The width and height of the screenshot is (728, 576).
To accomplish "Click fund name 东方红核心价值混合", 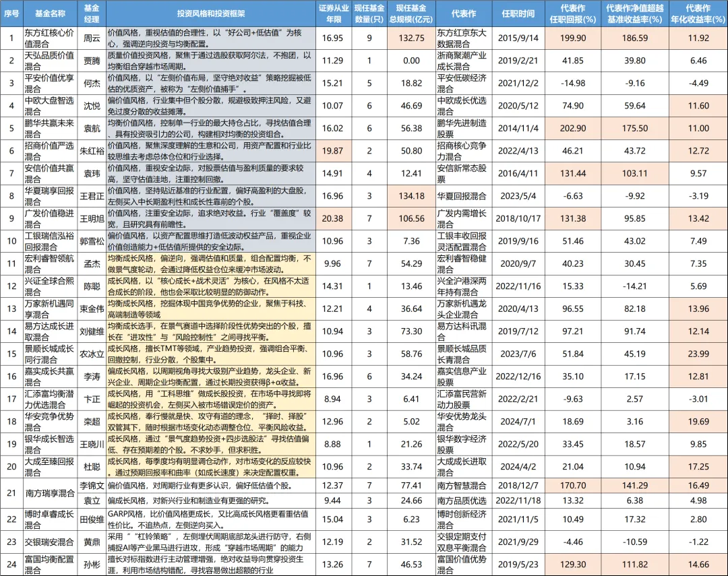I will point(50,38).
